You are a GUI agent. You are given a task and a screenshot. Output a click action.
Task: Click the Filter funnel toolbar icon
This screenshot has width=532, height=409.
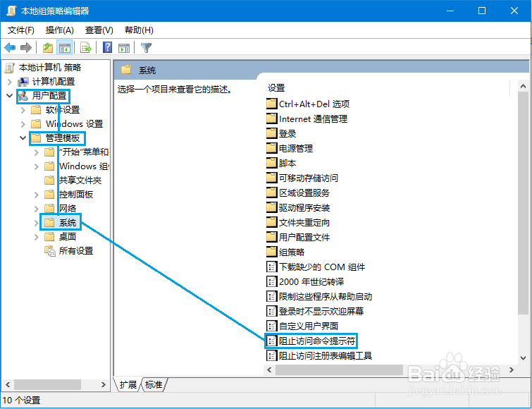pos(147,48)
